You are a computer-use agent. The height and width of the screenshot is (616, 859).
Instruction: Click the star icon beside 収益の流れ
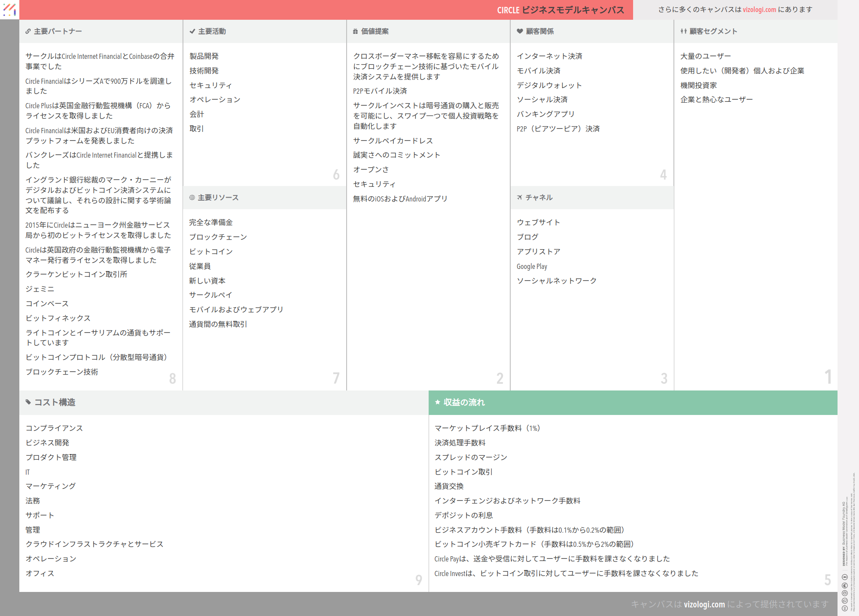point(438,403)
